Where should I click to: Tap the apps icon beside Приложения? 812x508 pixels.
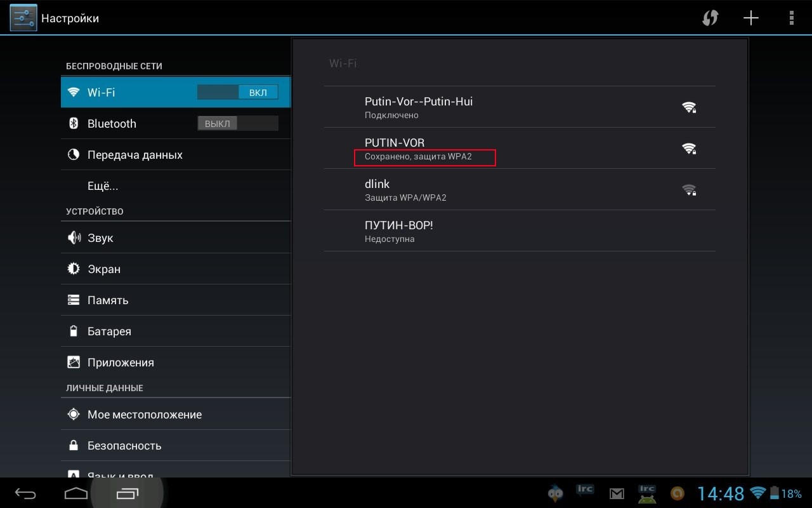point(74,363)
